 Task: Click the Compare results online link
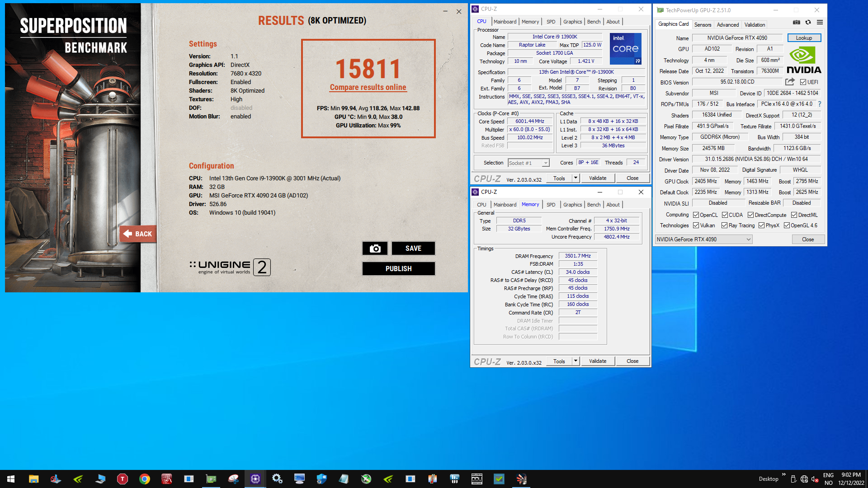(x=368, y=87)
